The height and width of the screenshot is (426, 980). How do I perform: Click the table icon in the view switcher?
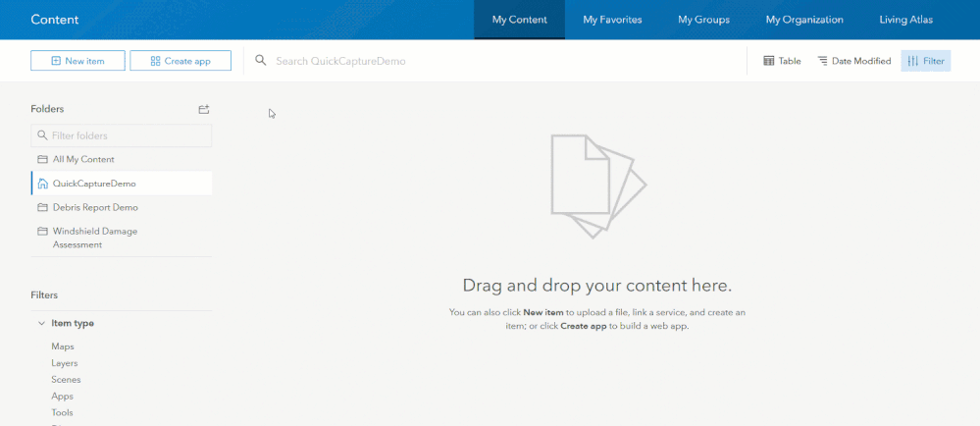[769, 61]
